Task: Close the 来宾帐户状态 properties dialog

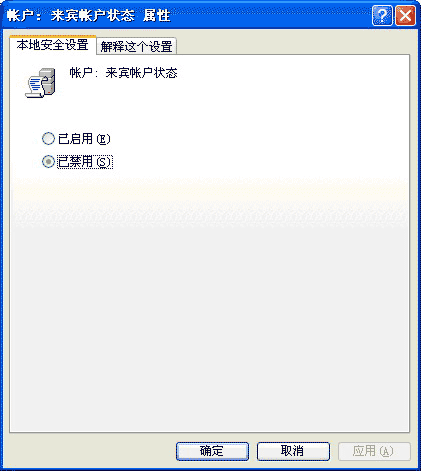Action: [x=405, y=15]
